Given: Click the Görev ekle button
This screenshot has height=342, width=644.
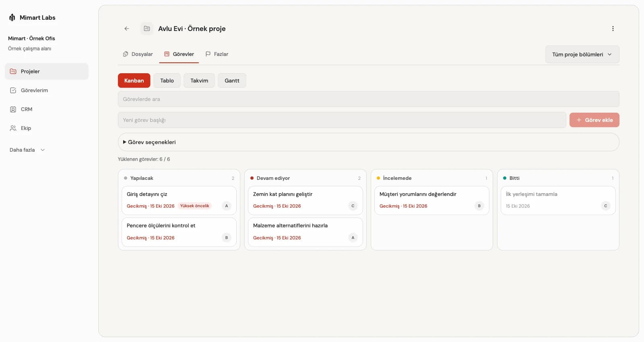Looking at the screenshot, I should click(594, 120).
